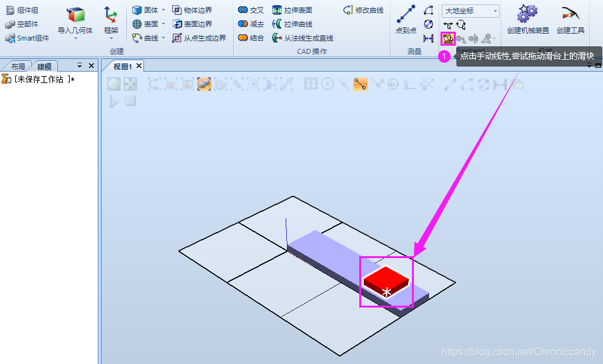Toggle the highlighted Snap End mode
The image size is (603, 364).
click(x=361, y=84)
